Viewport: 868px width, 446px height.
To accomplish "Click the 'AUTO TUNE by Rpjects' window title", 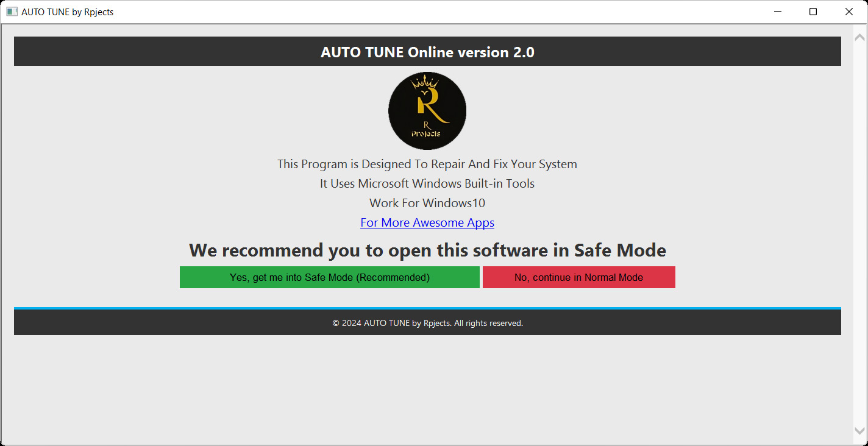I will pos(67,12).
